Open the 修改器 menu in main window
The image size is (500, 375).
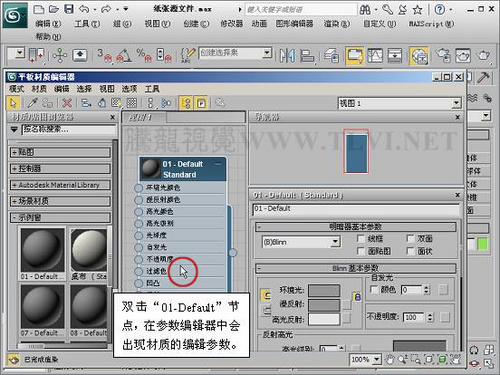pos(232,24)
